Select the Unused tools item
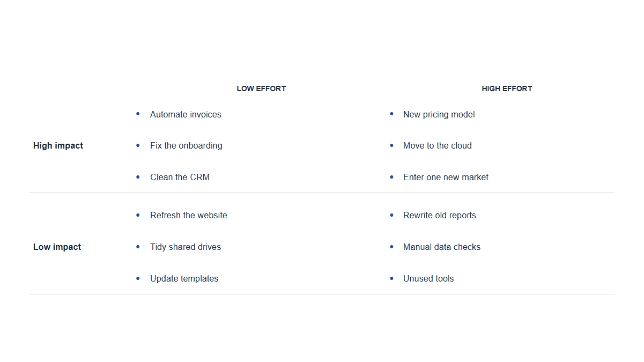This screenshot has height=362, width=644. [x=428, y=278]
